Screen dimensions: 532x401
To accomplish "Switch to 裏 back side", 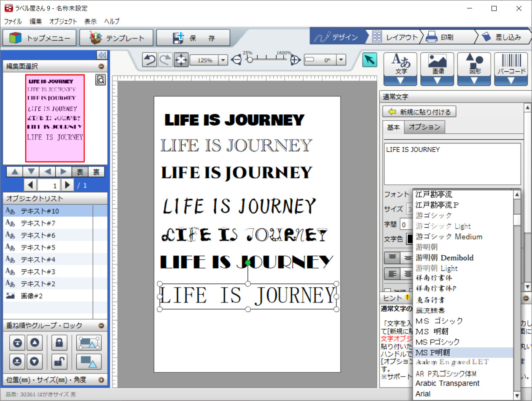I will point(96,172).
